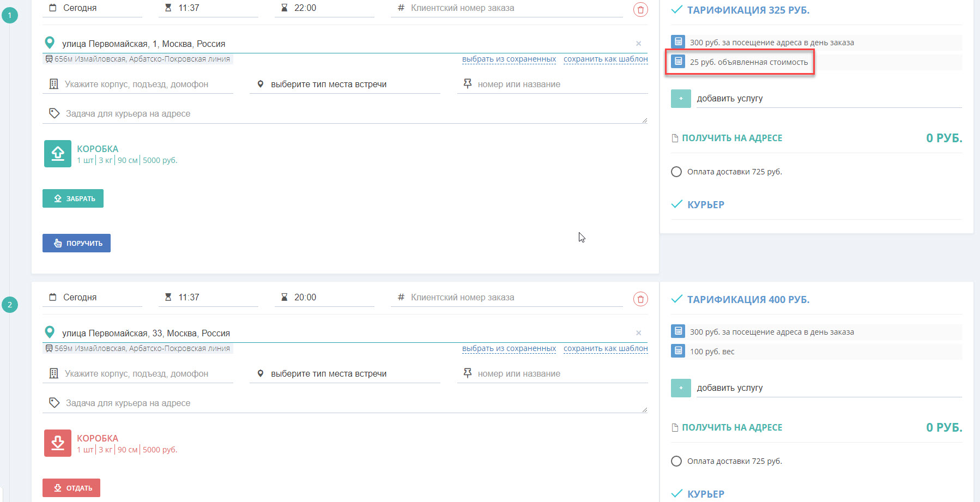Viewport: 980px width, 502px height.
Task: Clear Первомайская, 33 address with the x
Action: click(638, 333)
